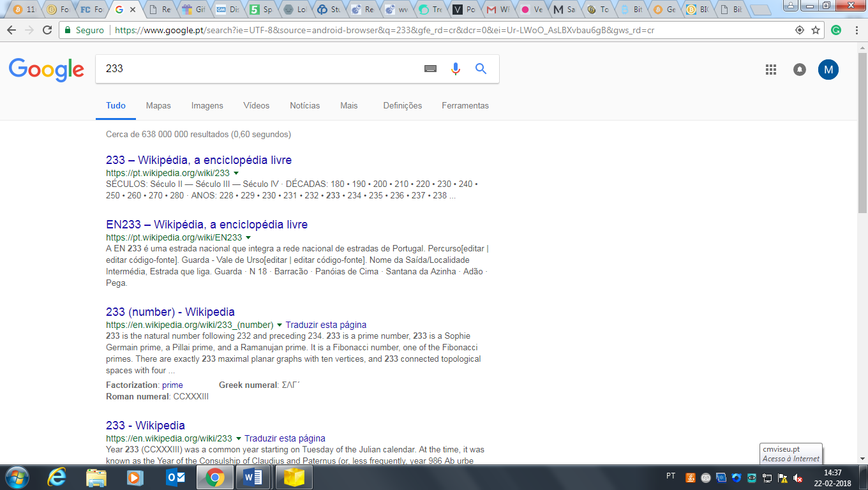Click the blue magnifier search button

(481, 69)
